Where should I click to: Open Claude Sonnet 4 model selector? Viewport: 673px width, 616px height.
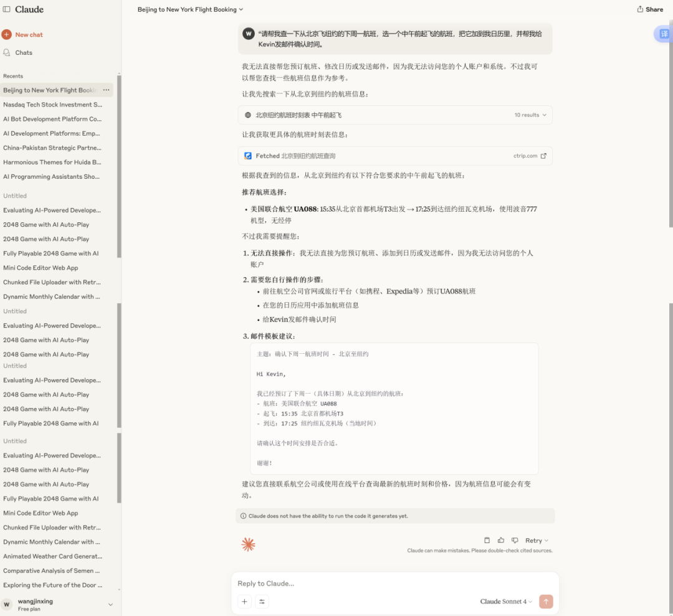(506, 602)
